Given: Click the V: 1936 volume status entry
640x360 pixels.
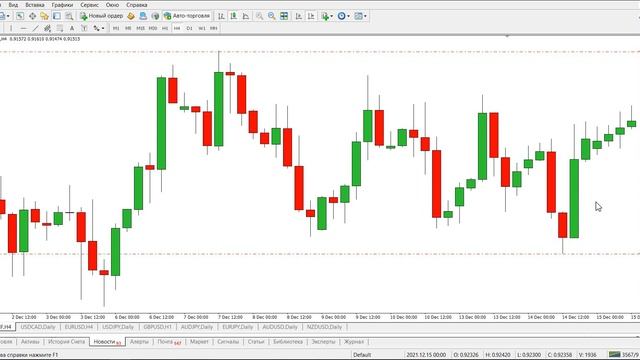Looking at the screenshot, I should click(587, 355).
